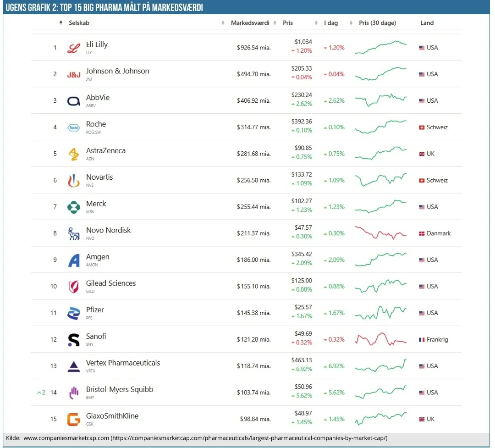Image resolution: width=495 pixels, height=448 pixels.
Task: Open the Bristol-Myers Squibb company link
Action: tap(120, 389)
